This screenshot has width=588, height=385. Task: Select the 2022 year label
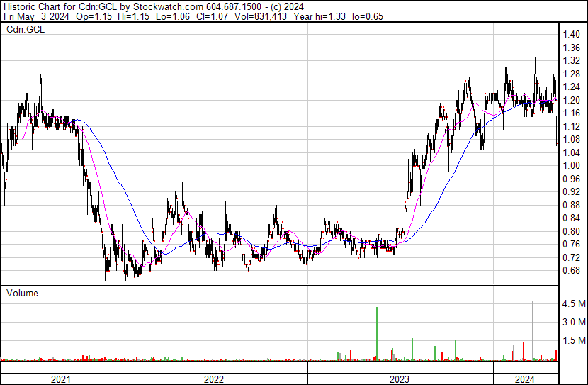click(214, 379)
